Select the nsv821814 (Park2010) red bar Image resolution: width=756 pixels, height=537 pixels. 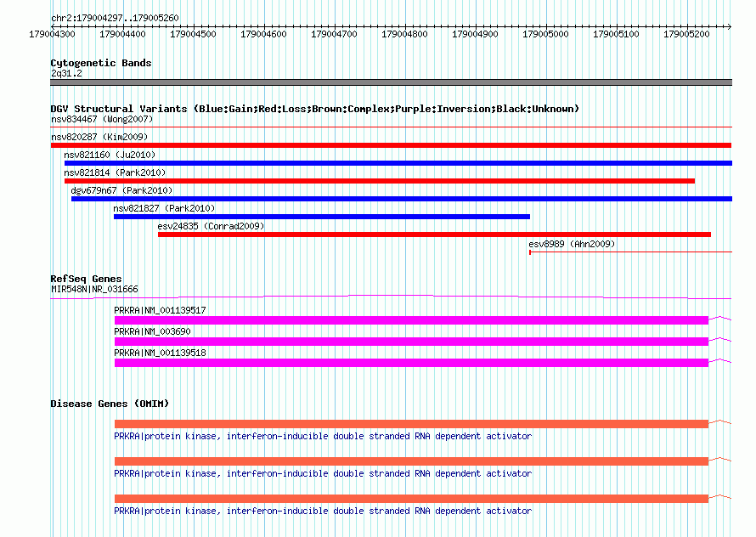click(x=380, y=181)
